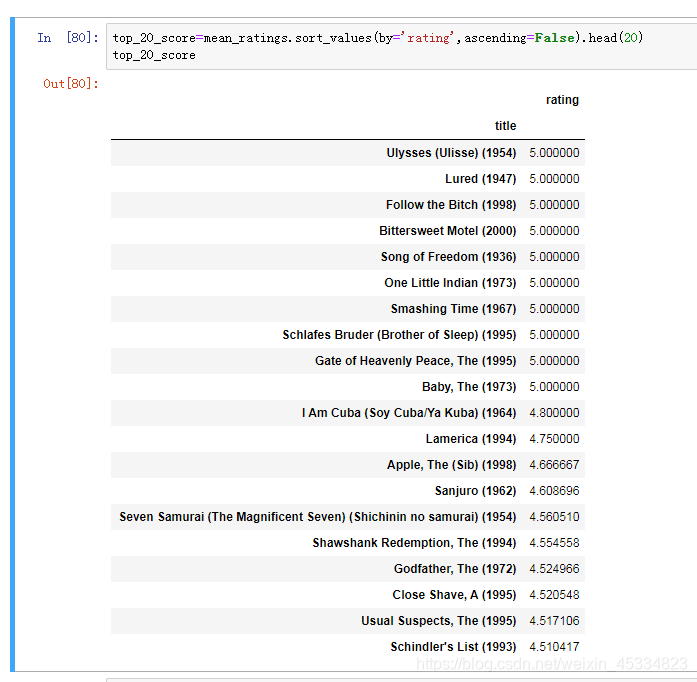Click rating value 4.510417

554,647
